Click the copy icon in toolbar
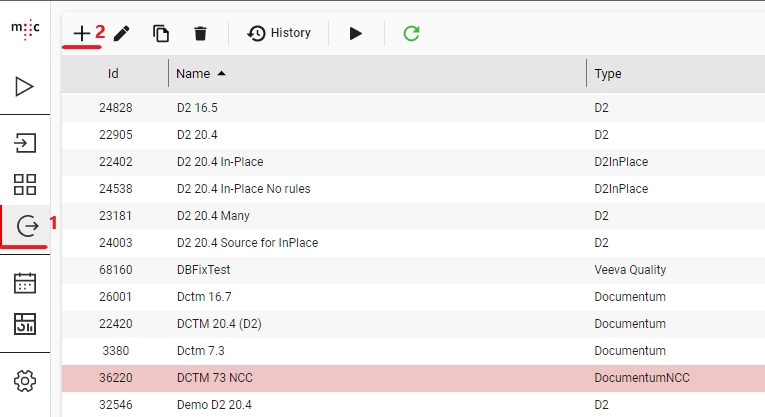Viewport: 765px width, 417px height. (161, 33)
